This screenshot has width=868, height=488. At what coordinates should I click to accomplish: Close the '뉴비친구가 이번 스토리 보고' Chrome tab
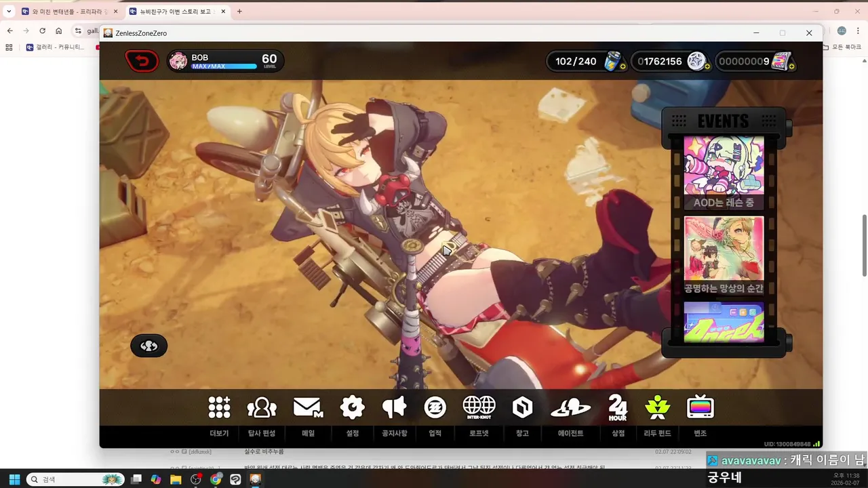pos(222,12)
